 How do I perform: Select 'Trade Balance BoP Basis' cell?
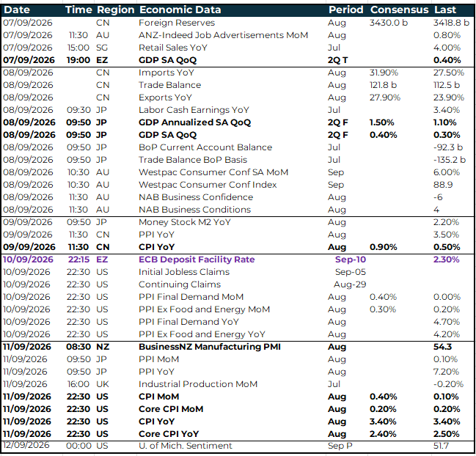coord(193,160)
